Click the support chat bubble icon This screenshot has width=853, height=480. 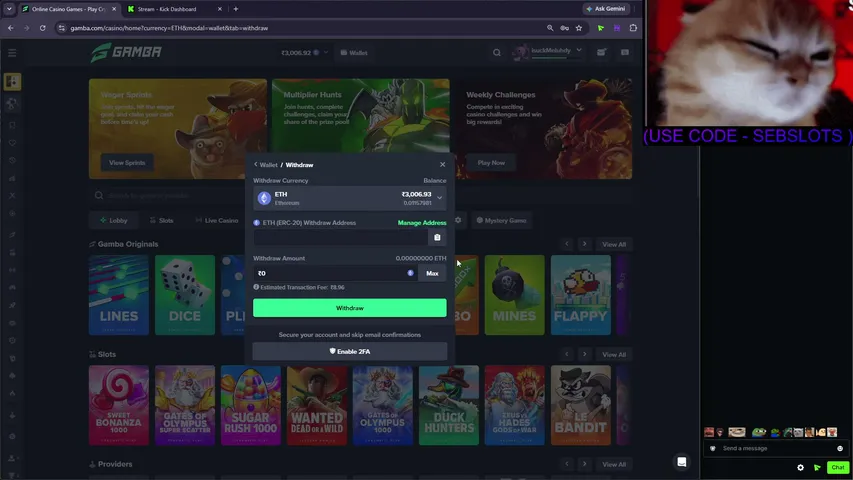(x=682, y=462)
